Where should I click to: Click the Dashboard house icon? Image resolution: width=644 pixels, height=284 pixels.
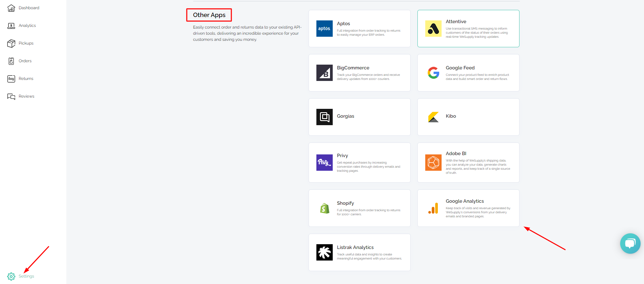[x=11, y=8]
